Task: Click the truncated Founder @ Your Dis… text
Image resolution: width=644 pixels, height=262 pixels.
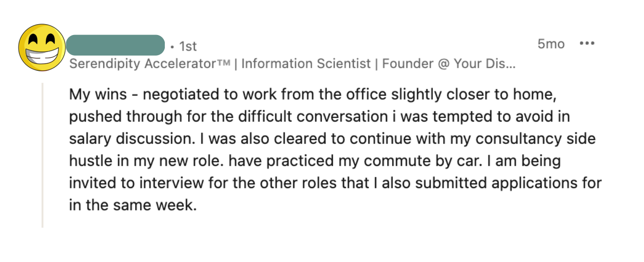Action: (x=448, y=64)
